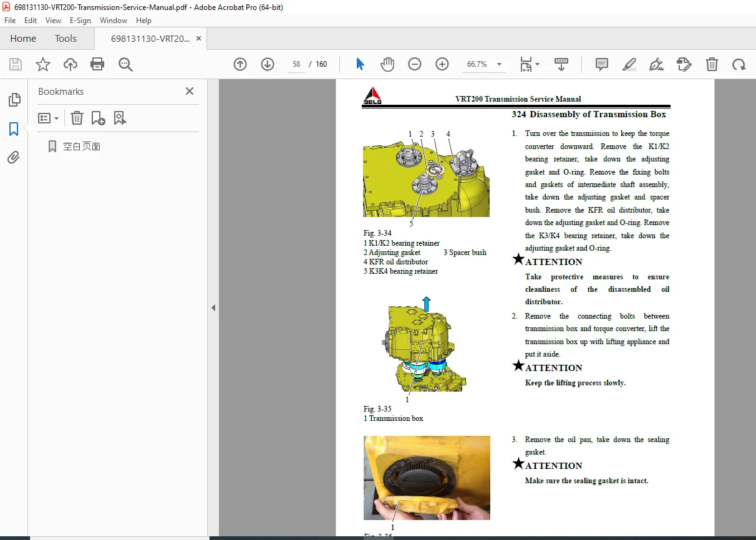The width and height of the screenshot is (756, 540).
Task: Click the oil pan photo
Action: point(427,478)
